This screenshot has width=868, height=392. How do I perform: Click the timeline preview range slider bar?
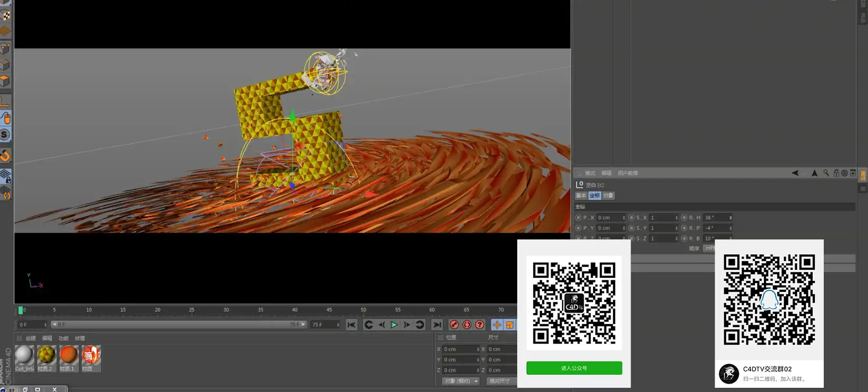pyautogui.click(x=179, y=325)
